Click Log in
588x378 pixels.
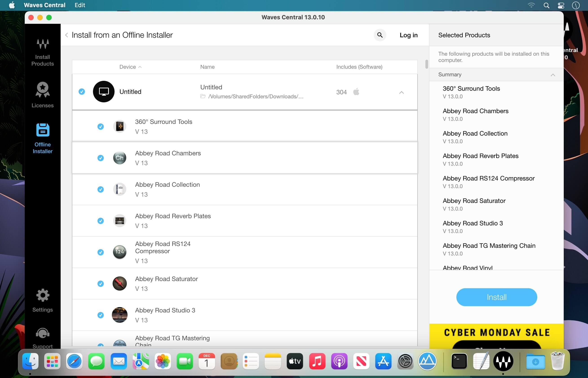[409, 35]
